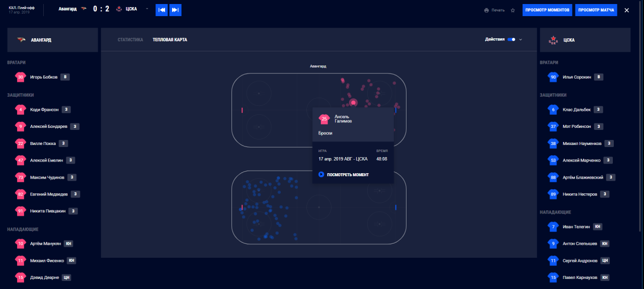Click Алексей Бондарев's pink jersey icon

pyautogui.click(x=21, y=126)
